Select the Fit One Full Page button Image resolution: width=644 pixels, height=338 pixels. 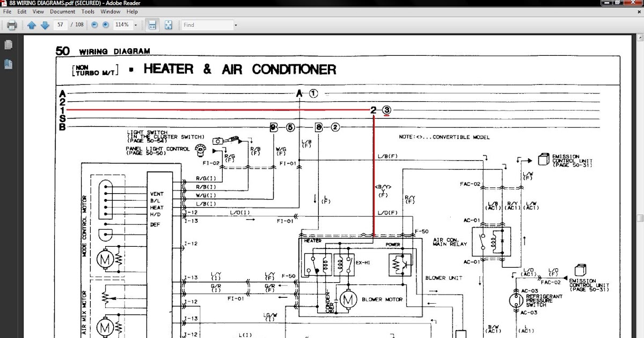click(x=168, y=25)
